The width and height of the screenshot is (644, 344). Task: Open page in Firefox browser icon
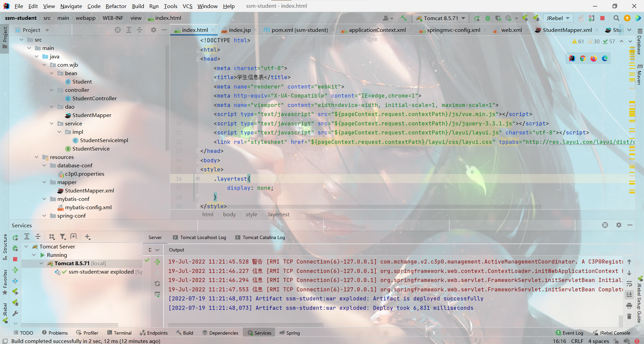tap(594, 58)
